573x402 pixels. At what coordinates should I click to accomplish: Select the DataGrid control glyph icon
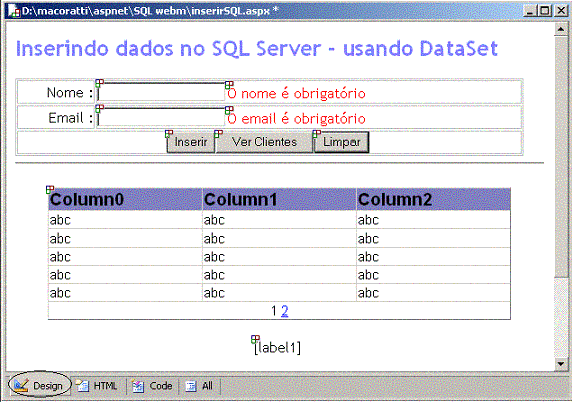coord(50,189)
